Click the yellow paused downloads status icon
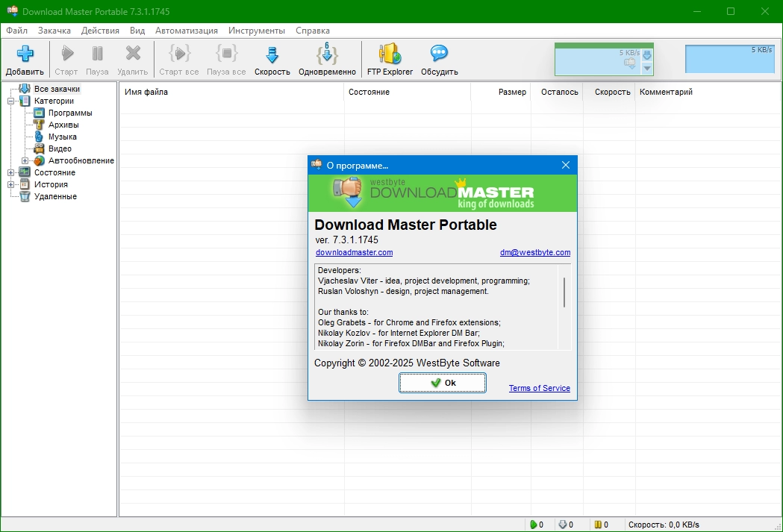 click(x=598, y=525)
